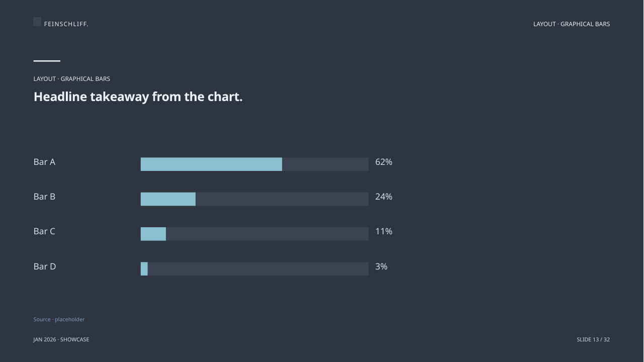Click the filled portion of Bar B
644x362 pixels.
[x=168, y=199]
